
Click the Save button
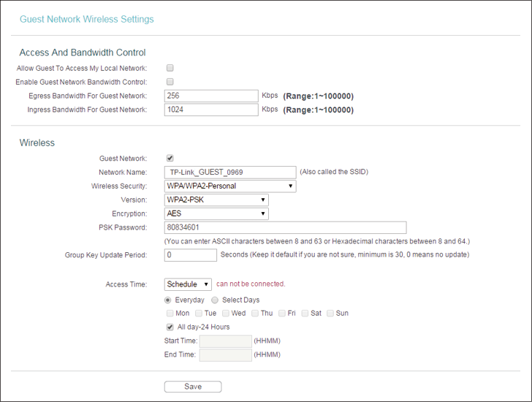(x=193, y=387)
